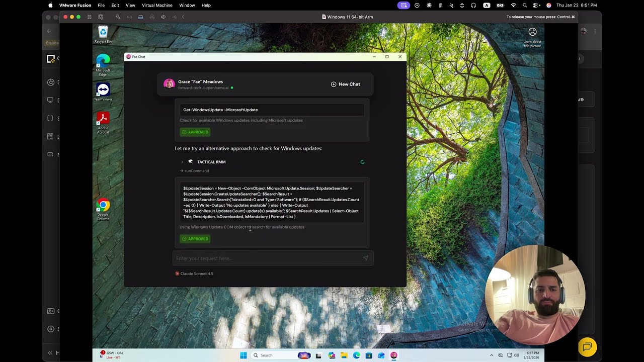Viewport: 644px width, 362px height.
Task: Click Get-WindowsUpdate -MicrosoftUpdate command text
Action: tap(220, 110)
